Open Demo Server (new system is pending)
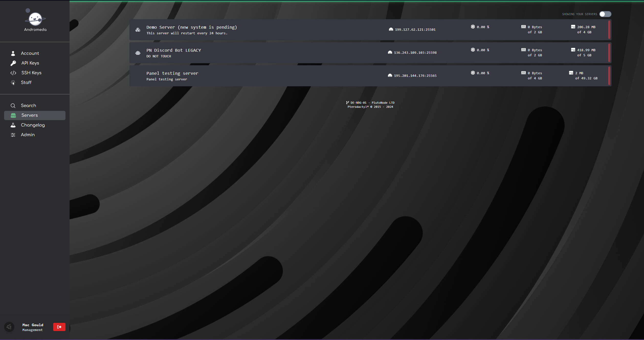The image size is (644, 340). point(370,30)
